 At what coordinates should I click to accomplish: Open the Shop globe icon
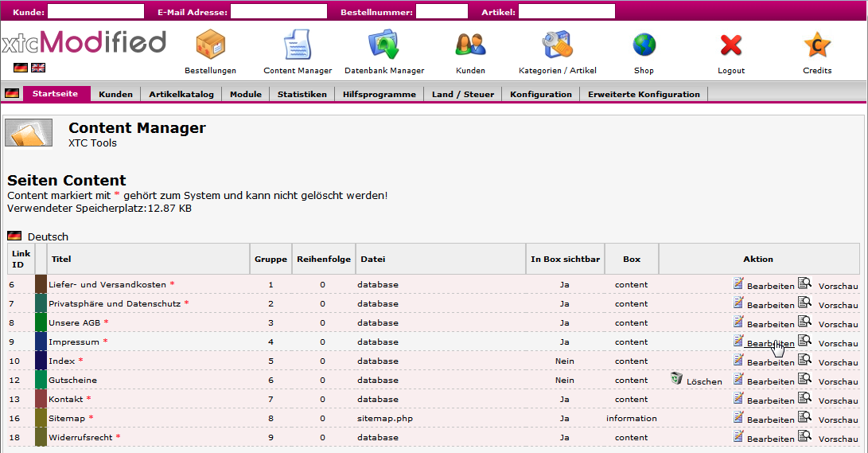point(644,45)
